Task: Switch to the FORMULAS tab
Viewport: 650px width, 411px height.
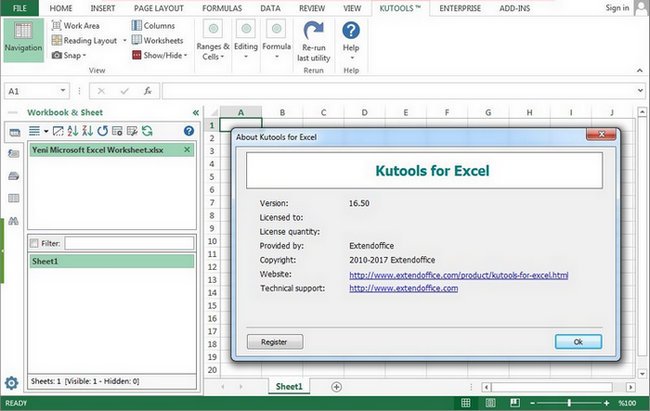Action: (222, 8)
